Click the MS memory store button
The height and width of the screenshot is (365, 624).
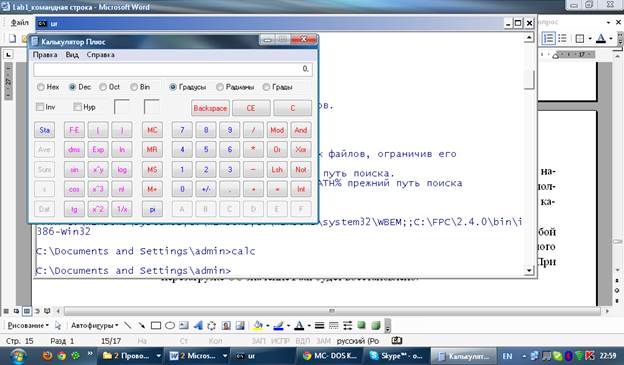click(152, 170)
